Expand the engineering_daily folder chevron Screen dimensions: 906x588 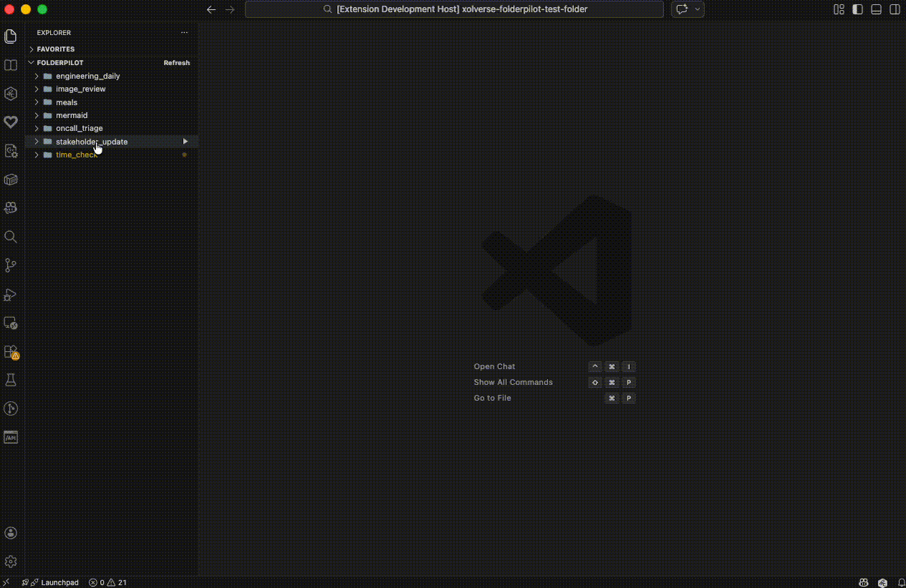coord(36,76)
